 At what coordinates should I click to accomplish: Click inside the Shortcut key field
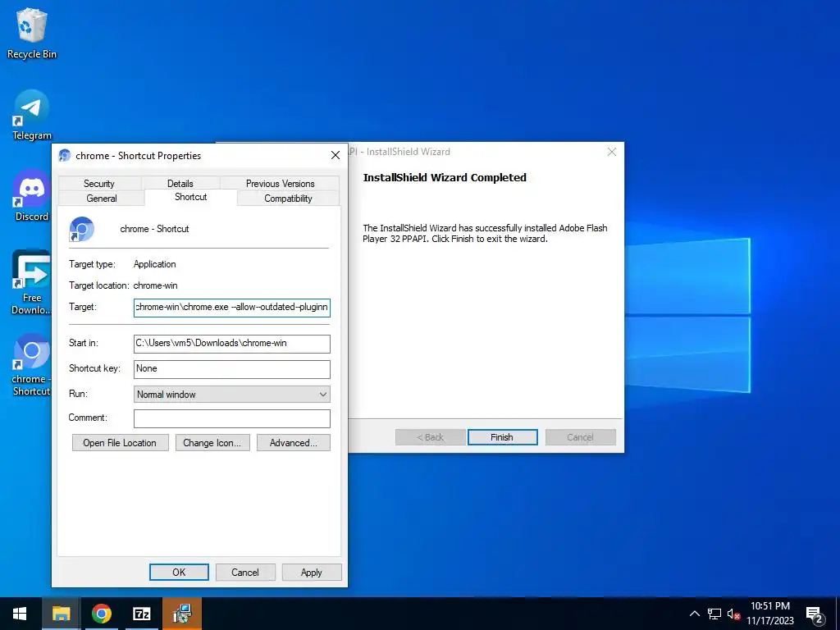pyautogui.click(x=232, y=368)
